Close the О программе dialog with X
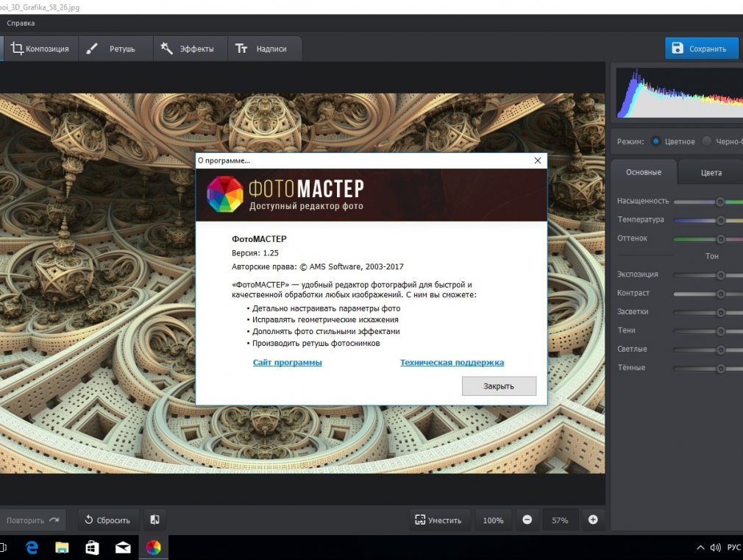 pyautogui.click(x=538, y=160)
